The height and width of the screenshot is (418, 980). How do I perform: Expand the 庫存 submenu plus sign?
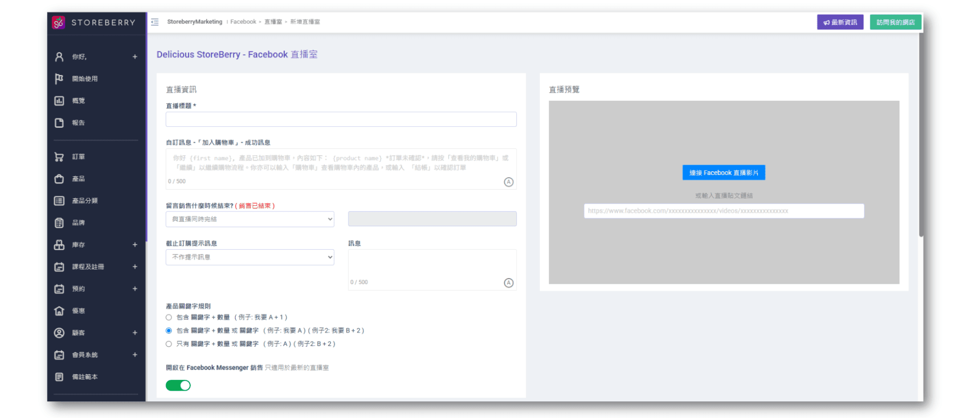click(x=135, y=245)
